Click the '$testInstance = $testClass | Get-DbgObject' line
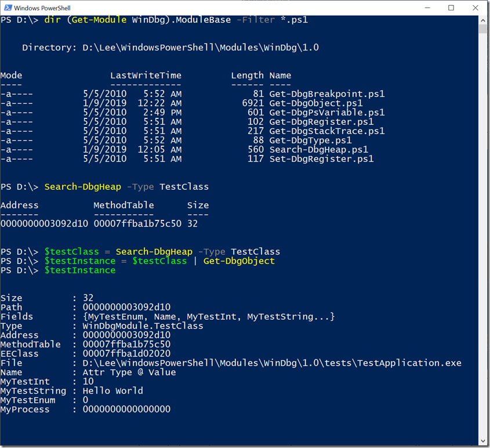 (x=137, y=261)
